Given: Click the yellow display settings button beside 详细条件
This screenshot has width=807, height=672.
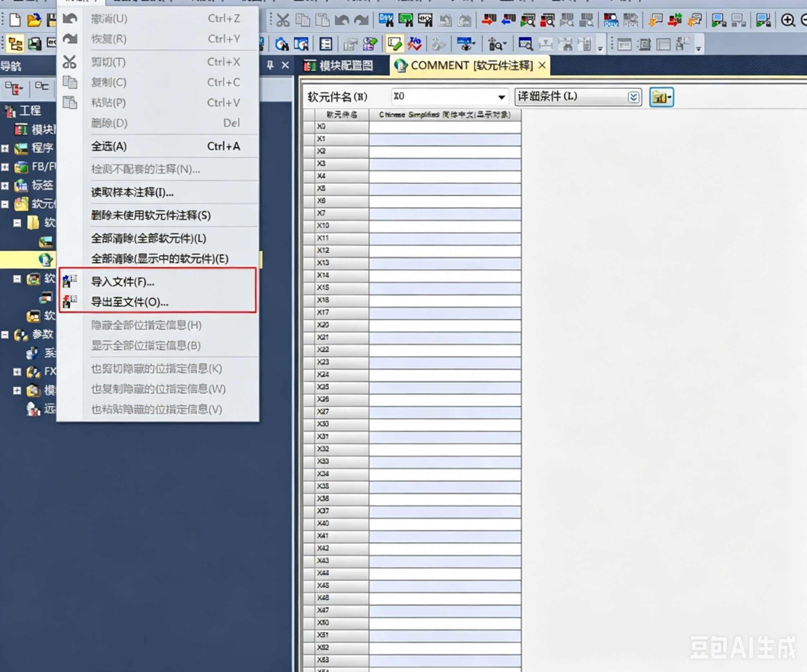Looking at the screenshot, I should pyautogui.click(x=661, y=97).
